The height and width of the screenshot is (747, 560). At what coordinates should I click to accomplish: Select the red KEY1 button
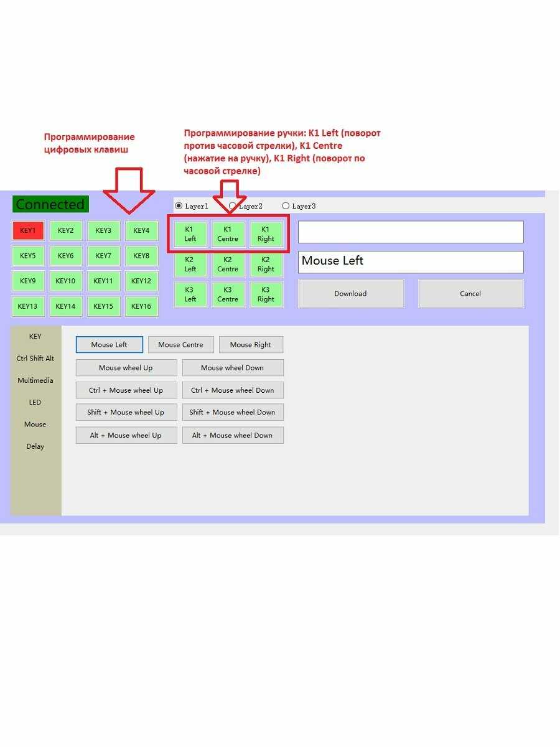[x=28, y=230]
